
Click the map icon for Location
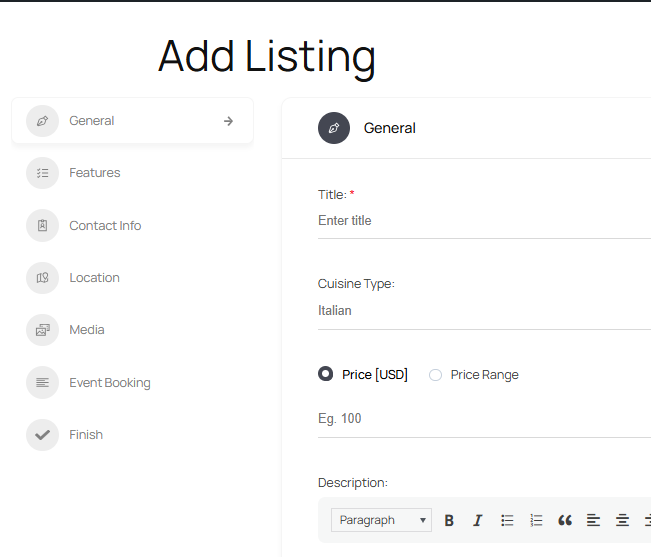click(42, 278)
